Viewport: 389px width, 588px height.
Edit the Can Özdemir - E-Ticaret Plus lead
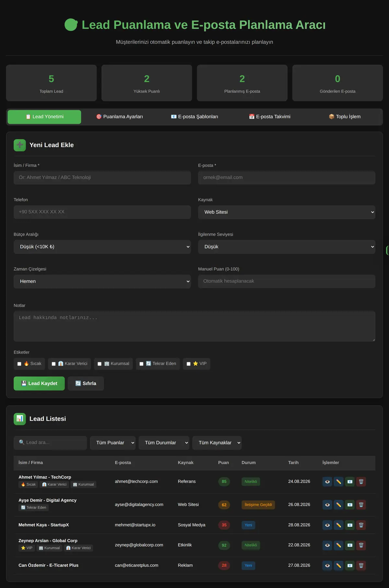pos(338,566)
